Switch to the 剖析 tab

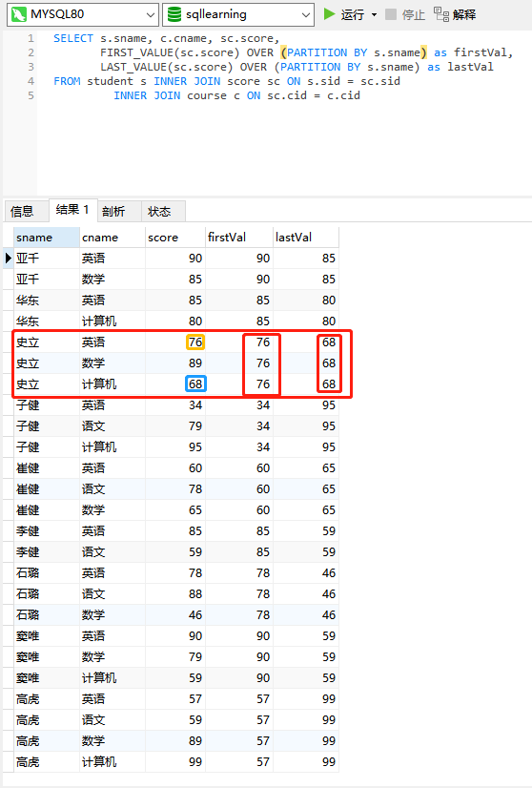tap(119, 211)
